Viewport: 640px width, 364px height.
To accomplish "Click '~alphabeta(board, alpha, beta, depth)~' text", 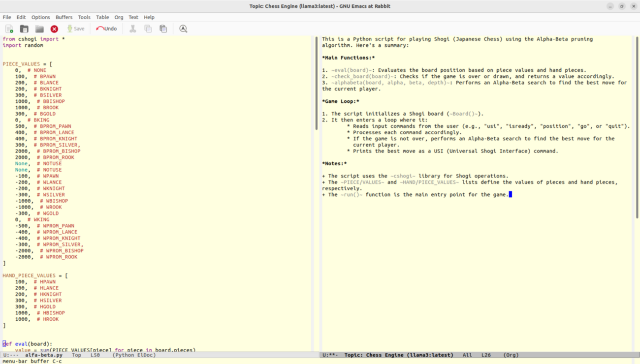I will 390,83.
